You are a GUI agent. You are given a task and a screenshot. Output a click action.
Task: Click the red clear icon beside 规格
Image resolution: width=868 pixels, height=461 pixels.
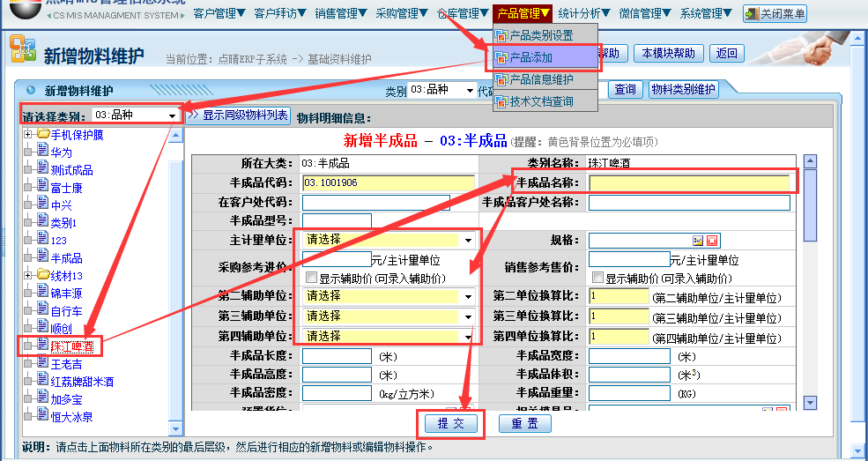(712, 241)
